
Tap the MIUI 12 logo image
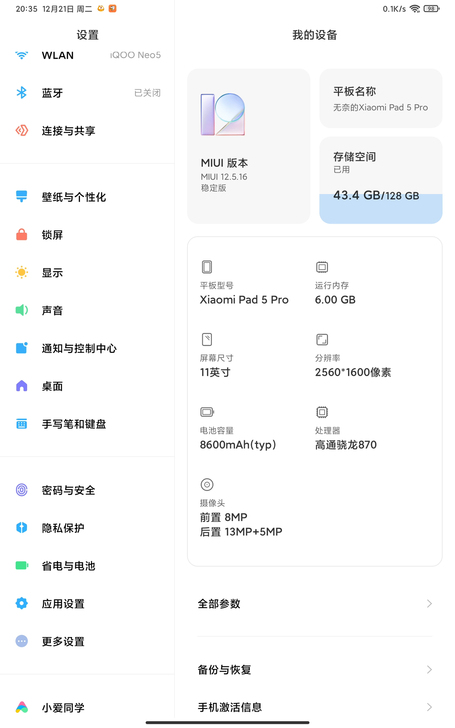point(222,114)
